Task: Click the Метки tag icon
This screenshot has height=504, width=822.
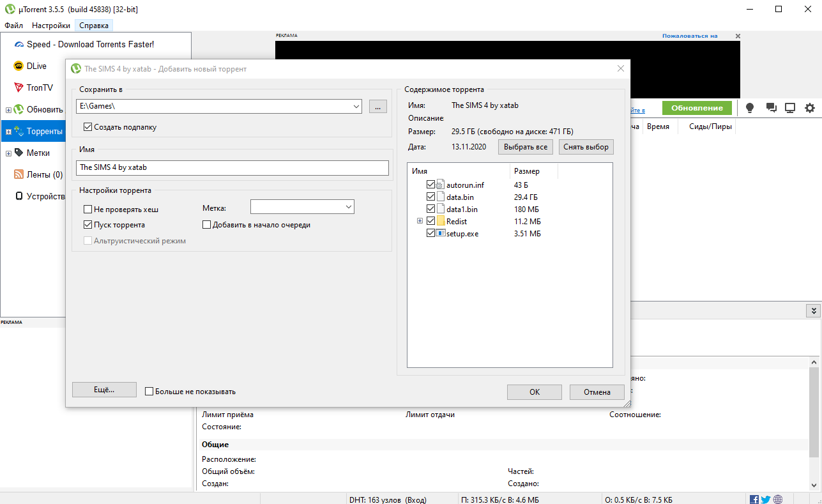Action: [x=19, y=153]
